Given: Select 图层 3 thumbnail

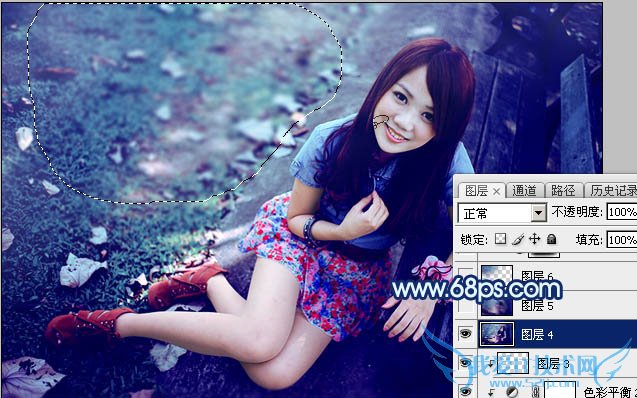Looking at the screenshot, I should 513,363.
